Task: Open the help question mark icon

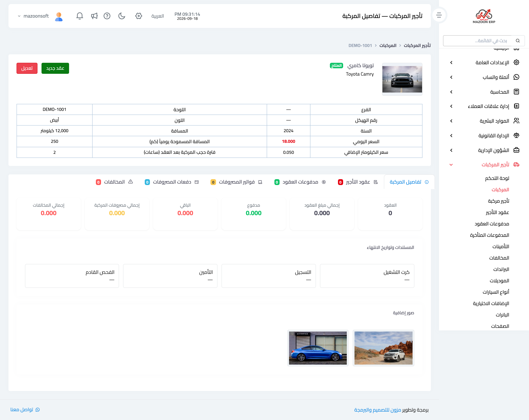Action: (x=107, y=16)
